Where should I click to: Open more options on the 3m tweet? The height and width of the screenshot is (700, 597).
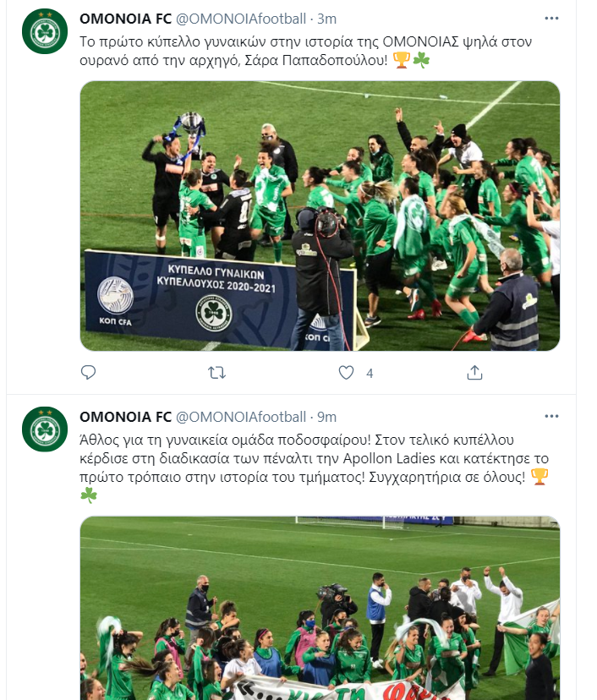coord(551,19)
